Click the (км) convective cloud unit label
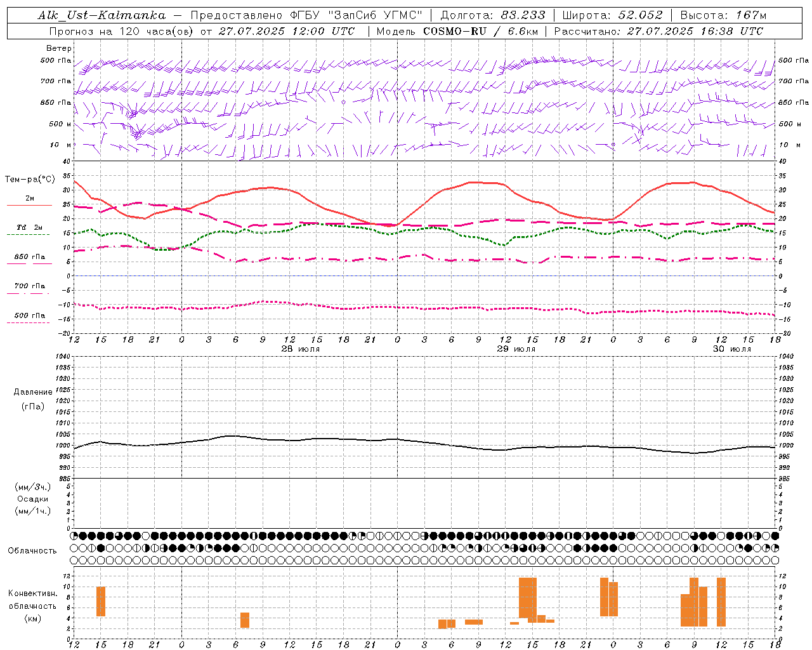Viewport: 812px width, 650px height. [32, 618]
